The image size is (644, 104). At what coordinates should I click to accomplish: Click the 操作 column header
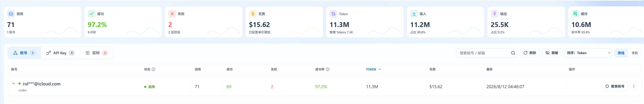[572, 69]
